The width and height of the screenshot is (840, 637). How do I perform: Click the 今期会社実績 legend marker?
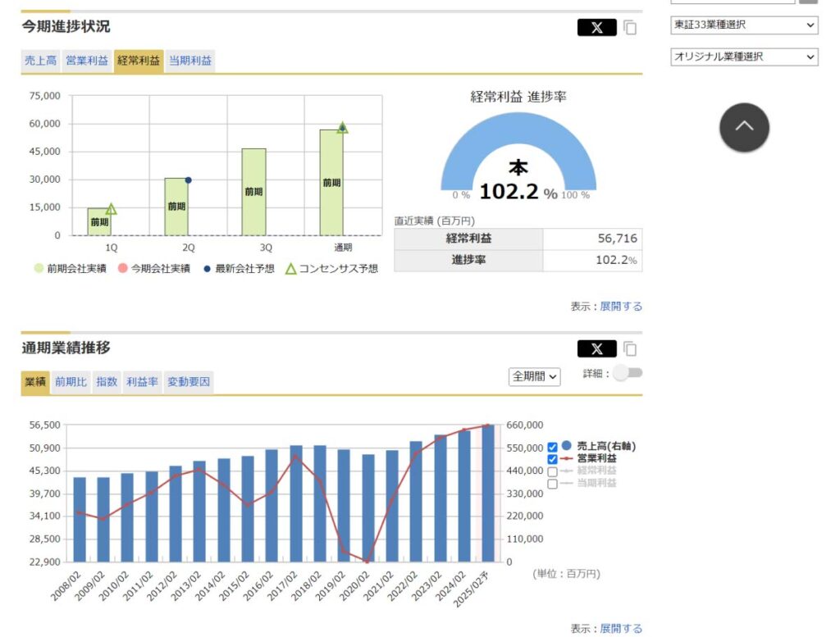[x=123, y=268]
